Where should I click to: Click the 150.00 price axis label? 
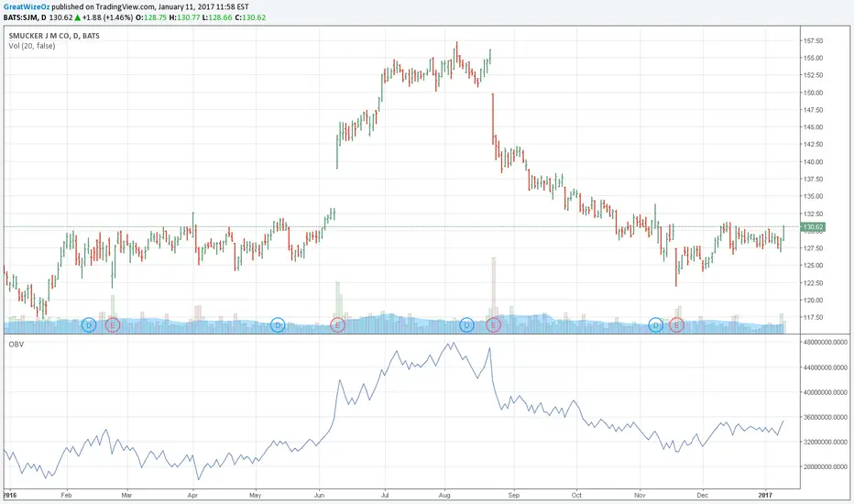pos(813,93)
